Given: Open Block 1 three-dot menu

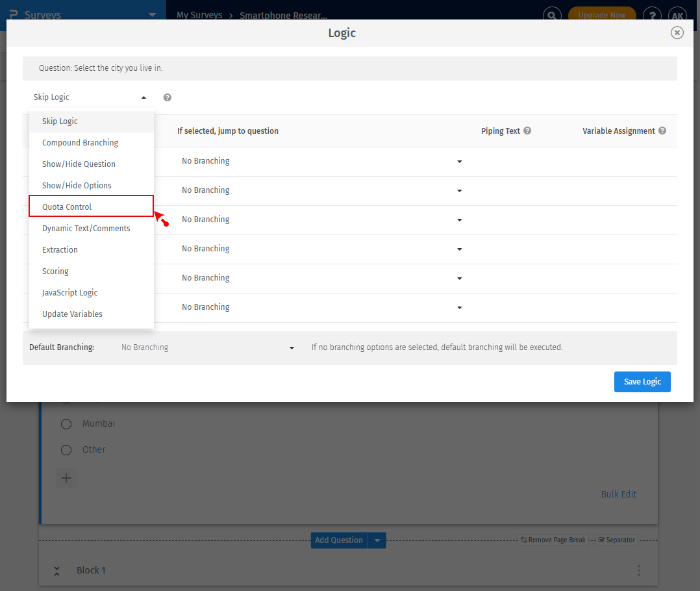Looking at the screenshot, I should point(639,570).
